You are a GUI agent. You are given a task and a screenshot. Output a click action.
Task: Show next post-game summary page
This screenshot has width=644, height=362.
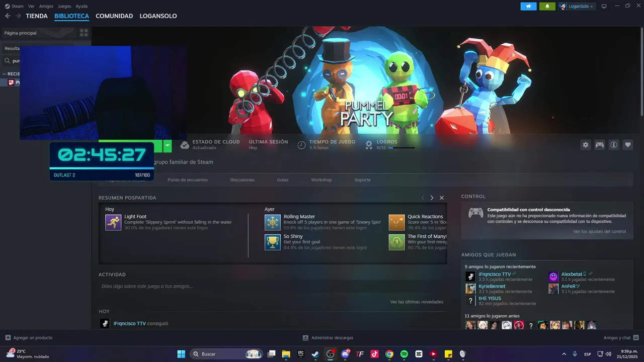(432, 198)
